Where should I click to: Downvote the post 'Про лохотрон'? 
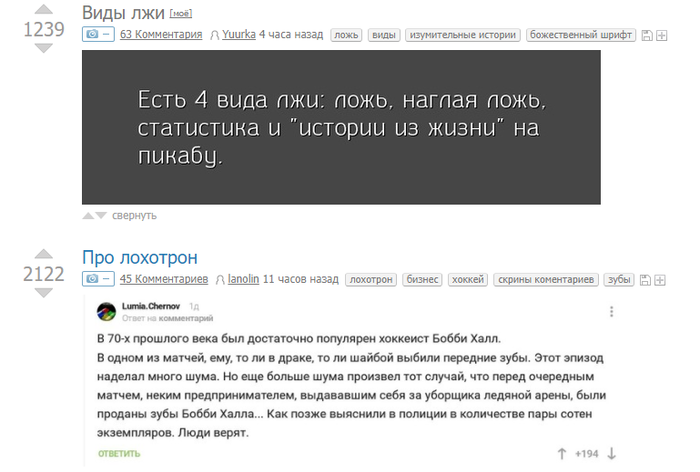coord(43,292)
